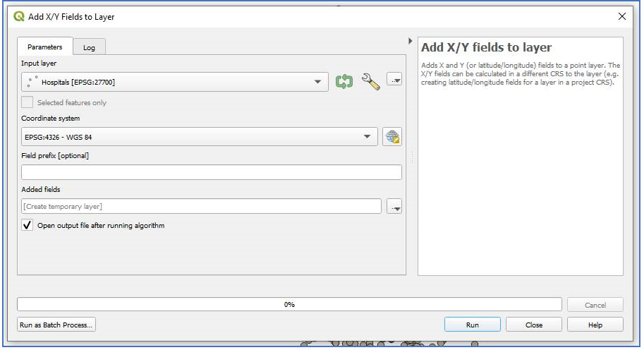Switch to the Parameters tab
The width and height of the screenshot is (644, 350).
(x=44, y=47)
